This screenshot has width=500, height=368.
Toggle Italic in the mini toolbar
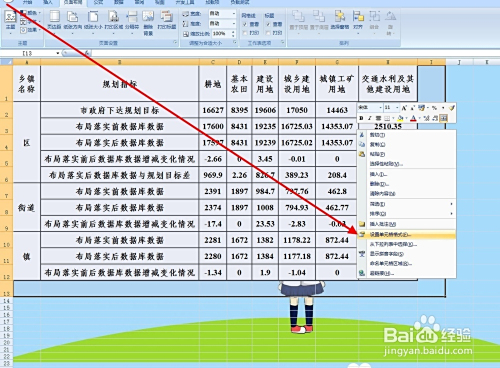(369, 118)
